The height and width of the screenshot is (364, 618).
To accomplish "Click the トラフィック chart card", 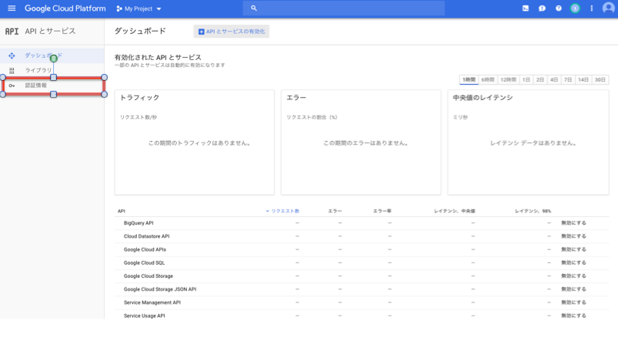I will pos(194,142).
